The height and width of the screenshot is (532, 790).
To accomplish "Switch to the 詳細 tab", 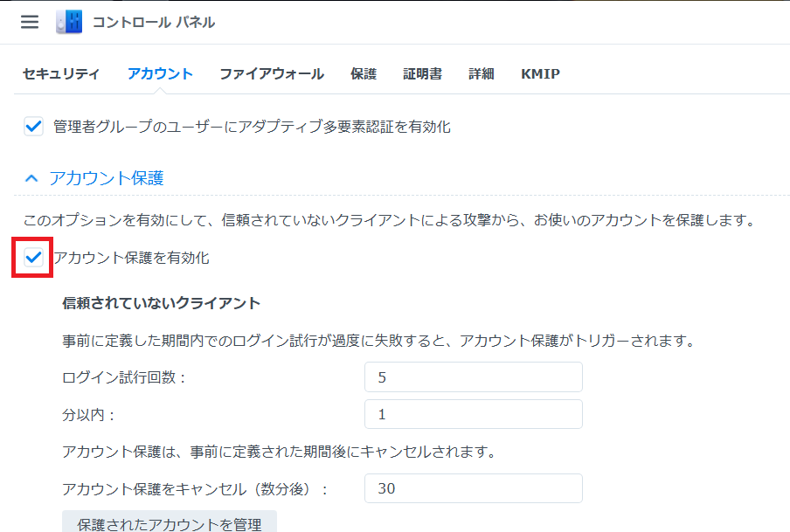I will 482,73.
